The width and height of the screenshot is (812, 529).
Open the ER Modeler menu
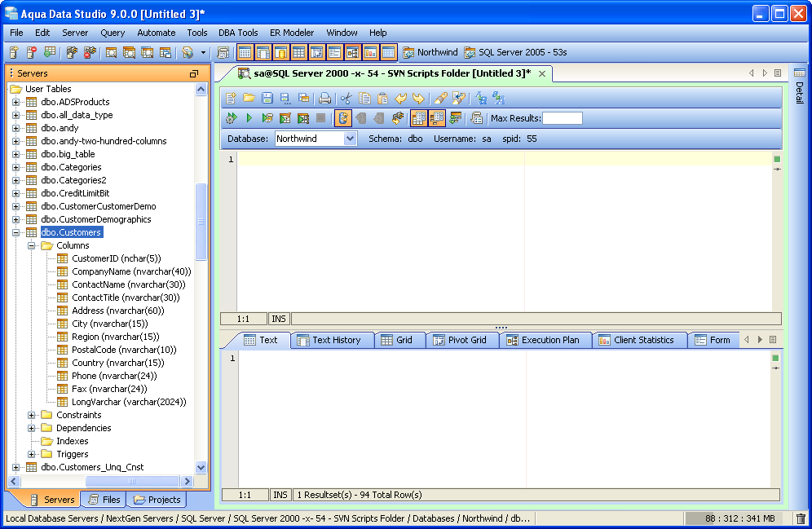(x=292, y=33)
